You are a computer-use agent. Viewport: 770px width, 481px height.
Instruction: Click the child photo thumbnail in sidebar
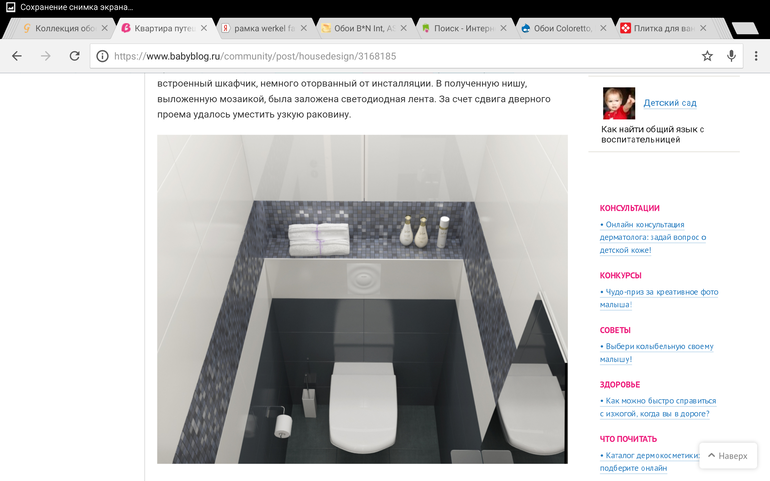(618, 103)
